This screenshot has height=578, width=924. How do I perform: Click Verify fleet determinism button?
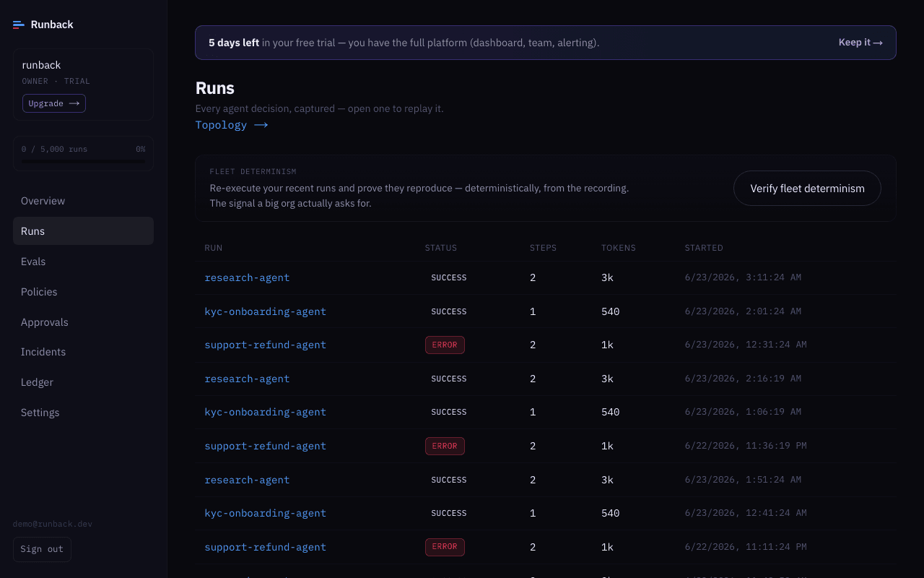coord(807,189)
